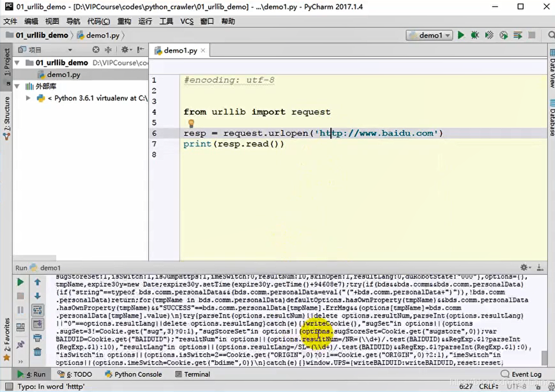This screenshot has width=555, height=392.
Task: Change line separator CRLF in status bar
Action: (488, 386)
